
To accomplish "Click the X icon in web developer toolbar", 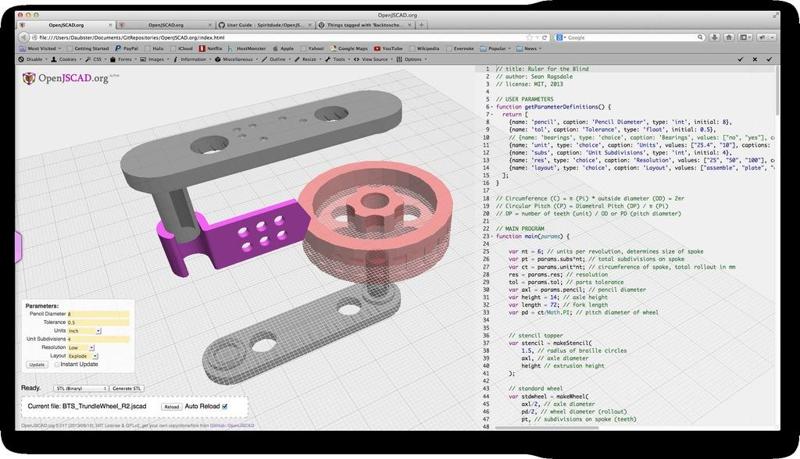I will [755, 59].
